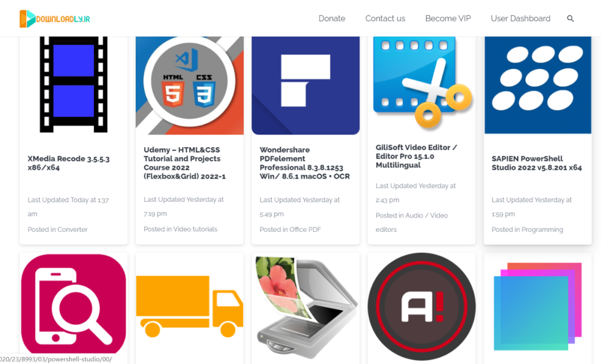Click the orange delivery truck icon

[190, 306]
